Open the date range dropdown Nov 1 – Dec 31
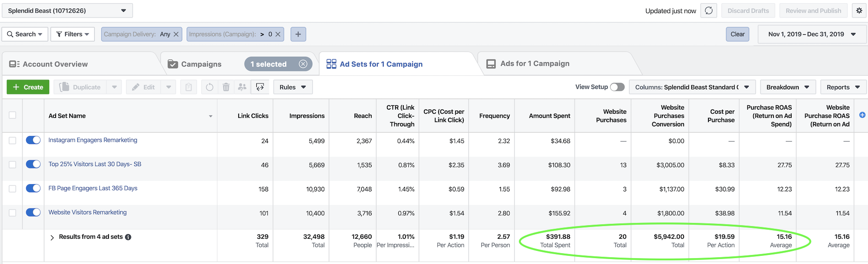Viewport: 868px width, 264px height. point(812,34)
